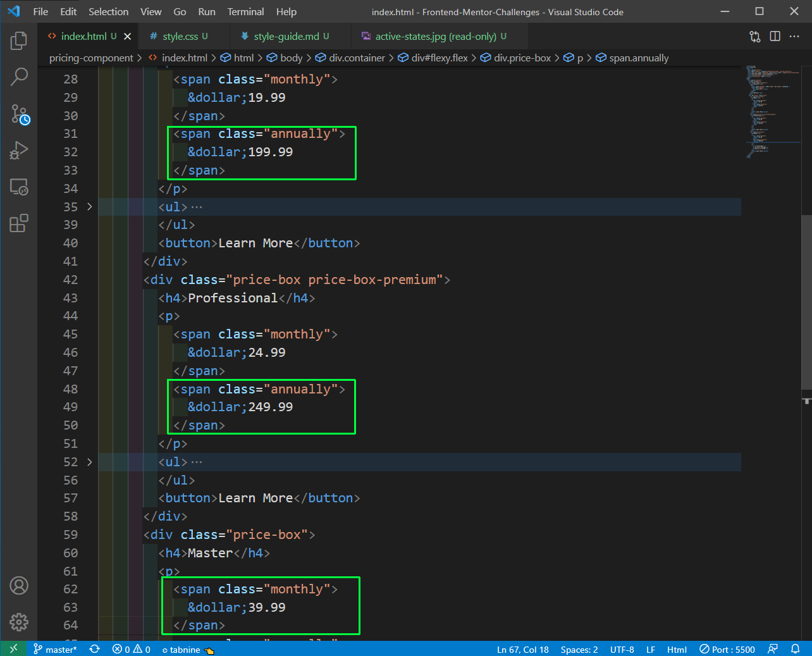Screen dimensions: 812x656
Task: Click body breadcrumb item
Action: [285, 58]
